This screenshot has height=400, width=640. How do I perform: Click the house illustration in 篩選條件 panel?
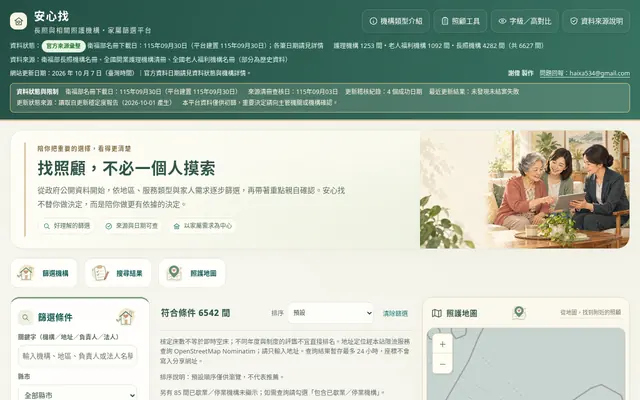coord(125,317)
